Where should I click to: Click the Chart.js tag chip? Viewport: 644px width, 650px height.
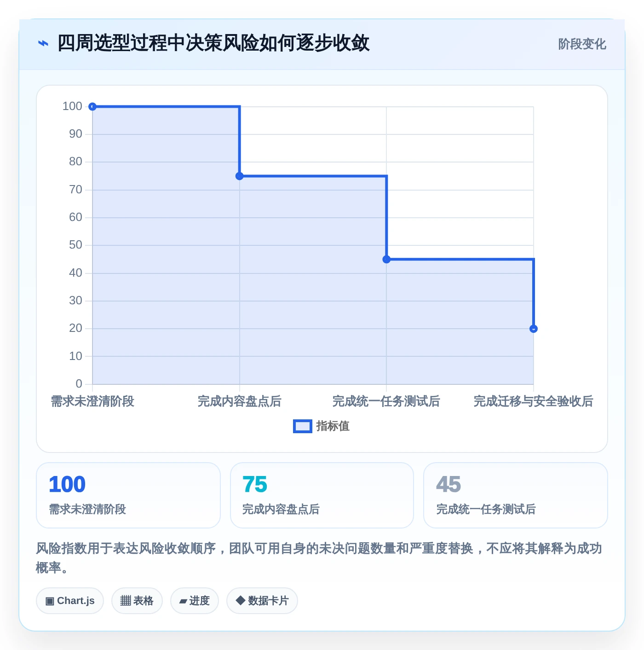click(70, 601)
